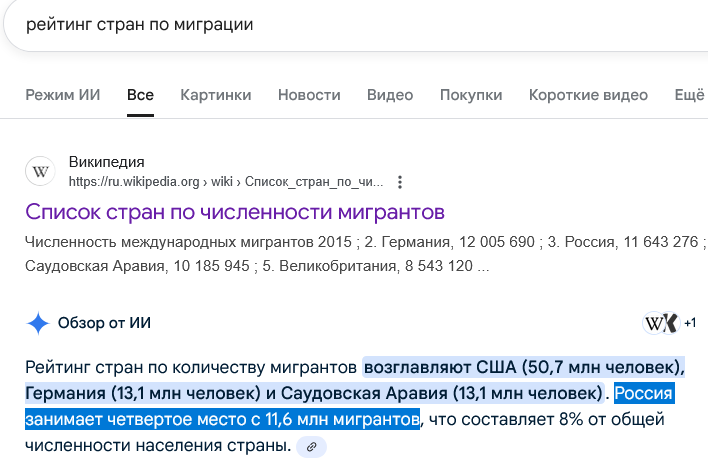Click the link chip icon after the AI summary
This screenshot has width=708, height=465.
pos(312,446)
